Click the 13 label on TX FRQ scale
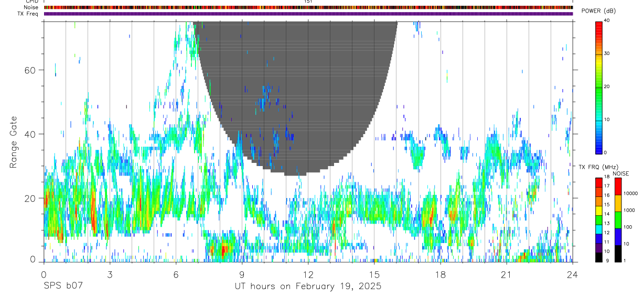This screenshot has width=644, height=297. [606, 223]
